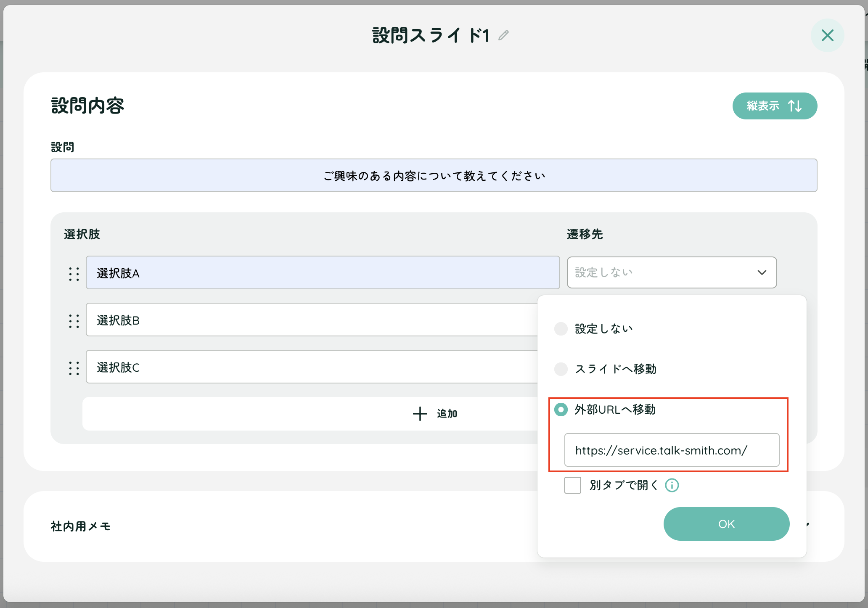Click the plus icon in the 追加 row
Screen dimensions: 868x608
(x=420, y=414)
